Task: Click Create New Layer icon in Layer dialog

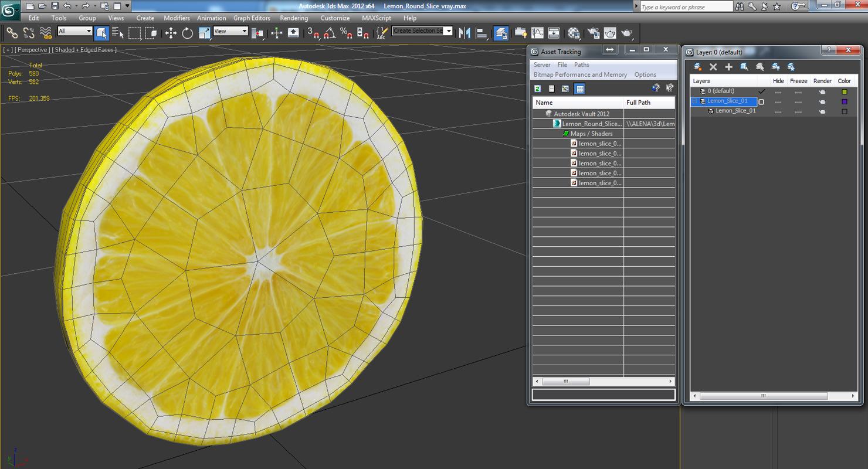Action: point(697,67)
